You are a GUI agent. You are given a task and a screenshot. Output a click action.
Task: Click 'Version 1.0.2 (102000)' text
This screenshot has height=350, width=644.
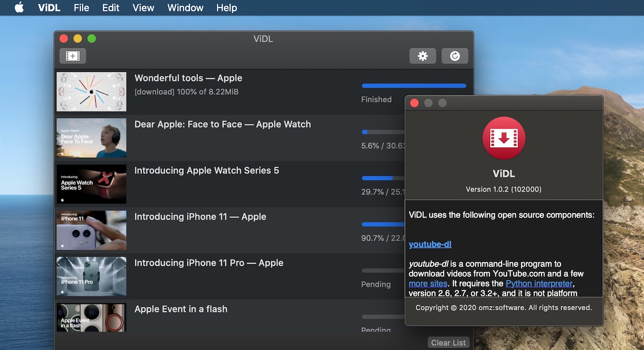point(503,189)
